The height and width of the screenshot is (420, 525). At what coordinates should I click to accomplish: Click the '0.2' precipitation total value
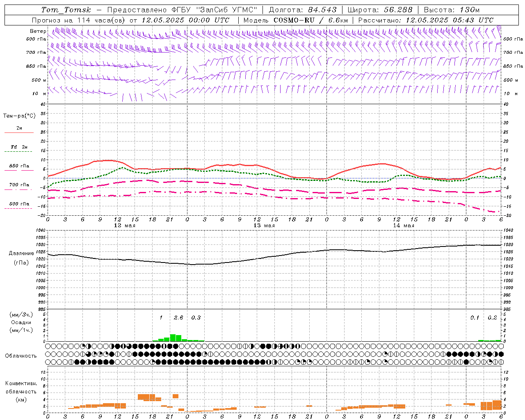(x=492, y=317)
